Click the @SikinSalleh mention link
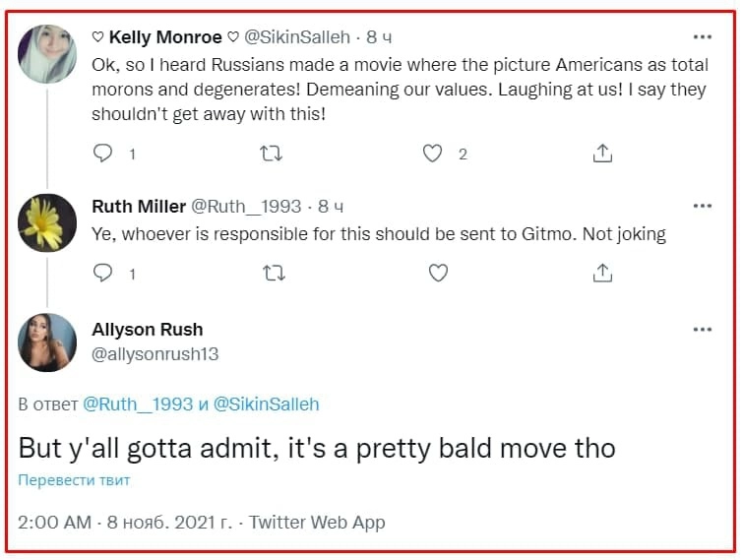 pyautogui.click(x=267, y=404)
